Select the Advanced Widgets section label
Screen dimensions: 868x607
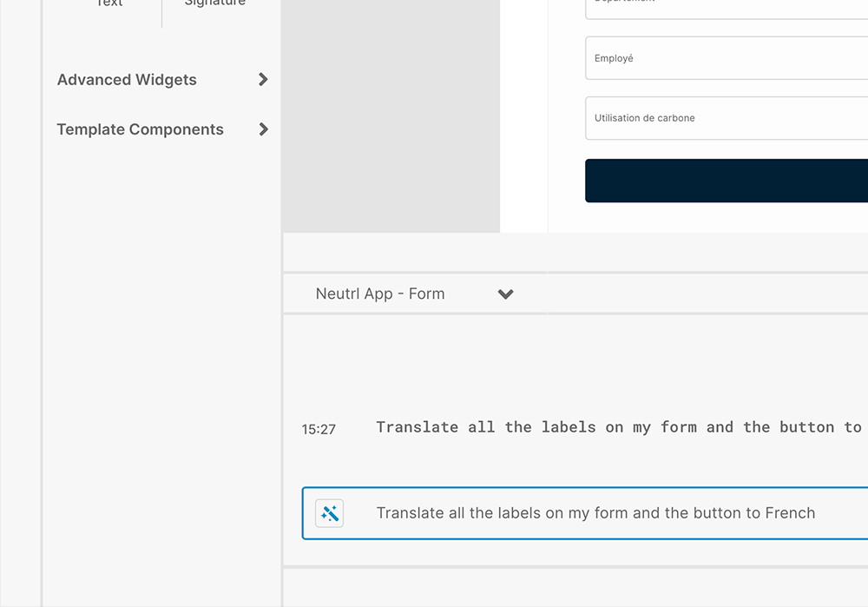click(127, 80)
